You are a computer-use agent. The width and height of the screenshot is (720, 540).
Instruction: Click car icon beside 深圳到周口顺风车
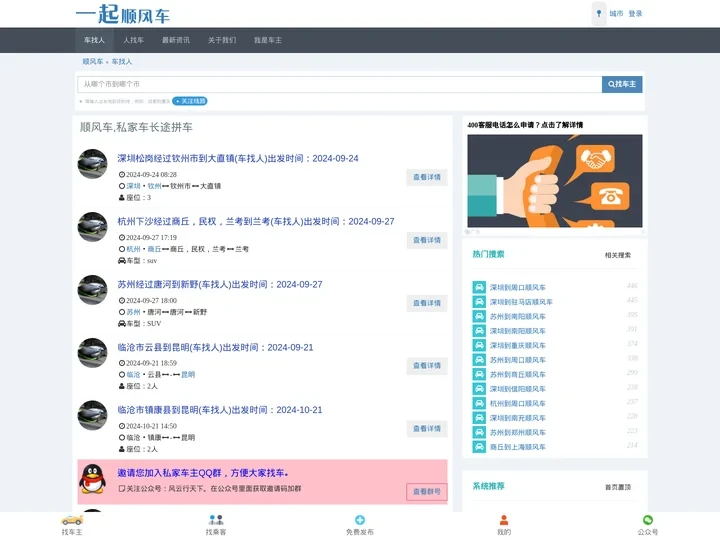479,287
